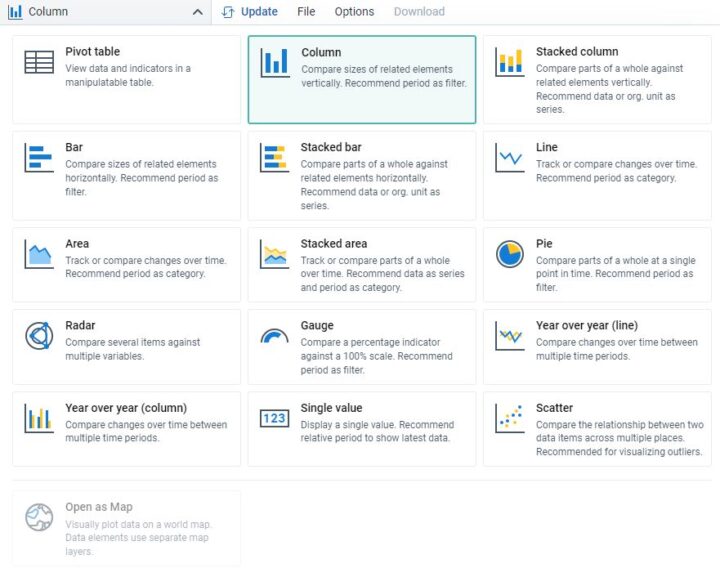Select the Year over year (line) card
Screen dimensions: 720x577
pos(597,347)
